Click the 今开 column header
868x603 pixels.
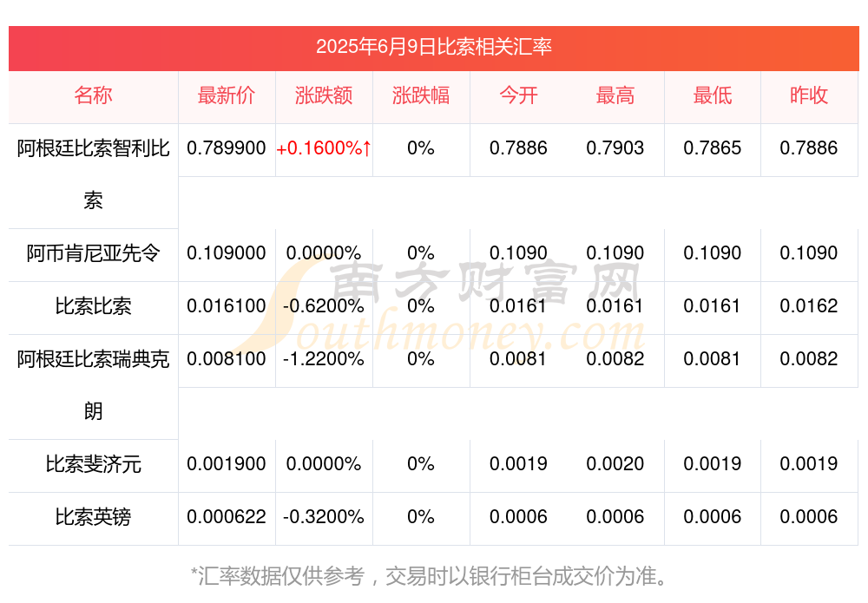[x=518, y=95]
